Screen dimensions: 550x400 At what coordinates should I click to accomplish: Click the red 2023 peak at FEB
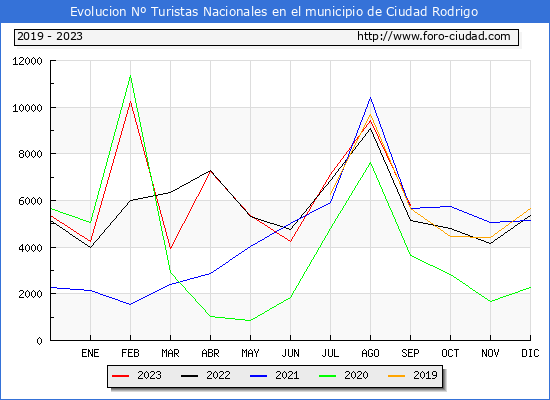pyautogui.click(x=130, y=101)
